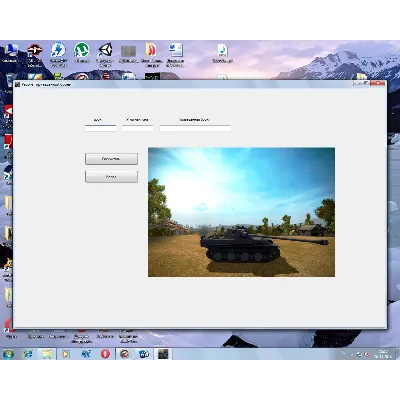This screenshot has width=400, height=400.
Task: Click into the second short text field
Action: (137, 128)
